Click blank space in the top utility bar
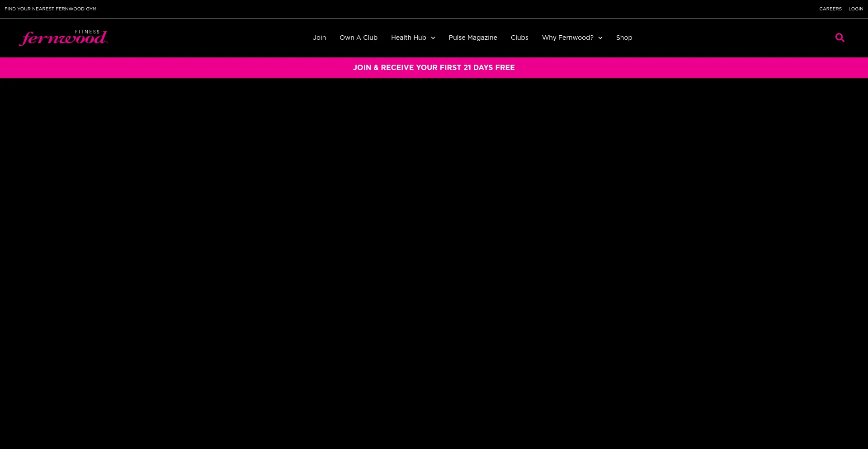Image resolution: width=868 pixels, height=449 pixels. [x=452, y=9]
